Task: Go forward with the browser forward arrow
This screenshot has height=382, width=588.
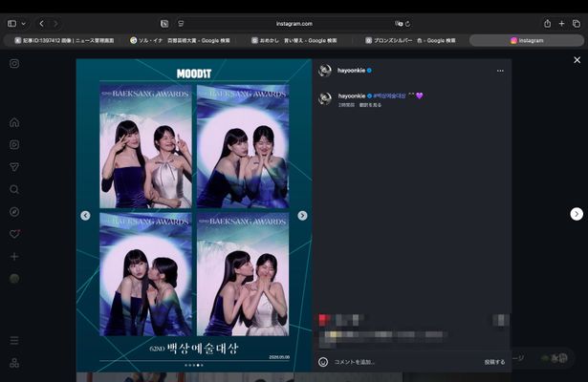Action: 55,24
